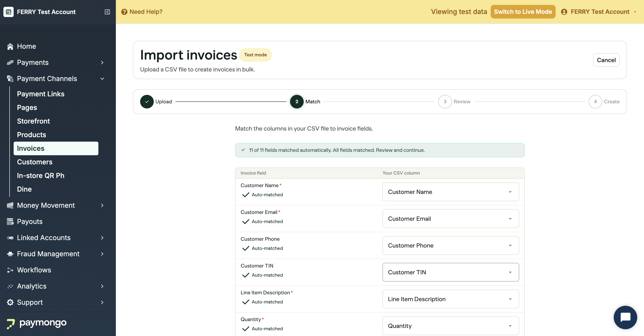
Task: Click the Payments icon in sidebar
Action: pos(10,62)
